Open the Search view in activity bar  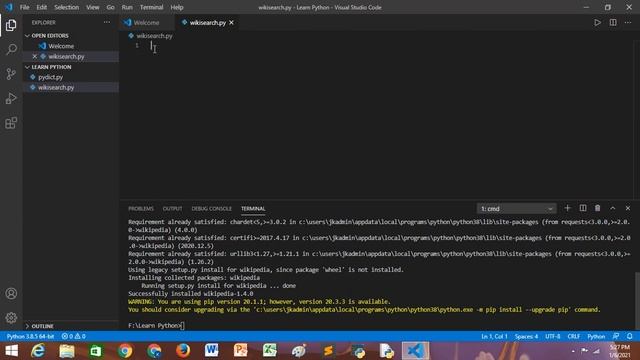(11, 50)
